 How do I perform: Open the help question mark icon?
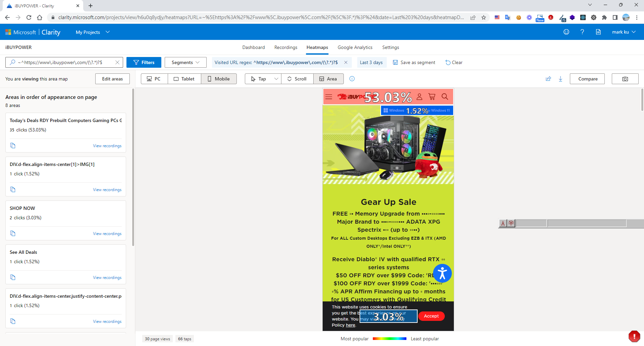click(582, 32)
